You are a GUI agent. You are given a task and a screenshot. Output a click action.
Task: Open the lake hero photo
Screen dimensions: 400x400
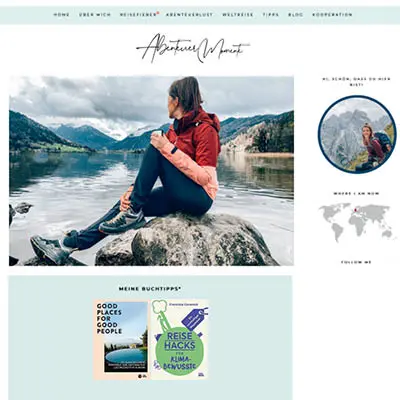coord(151,171)
